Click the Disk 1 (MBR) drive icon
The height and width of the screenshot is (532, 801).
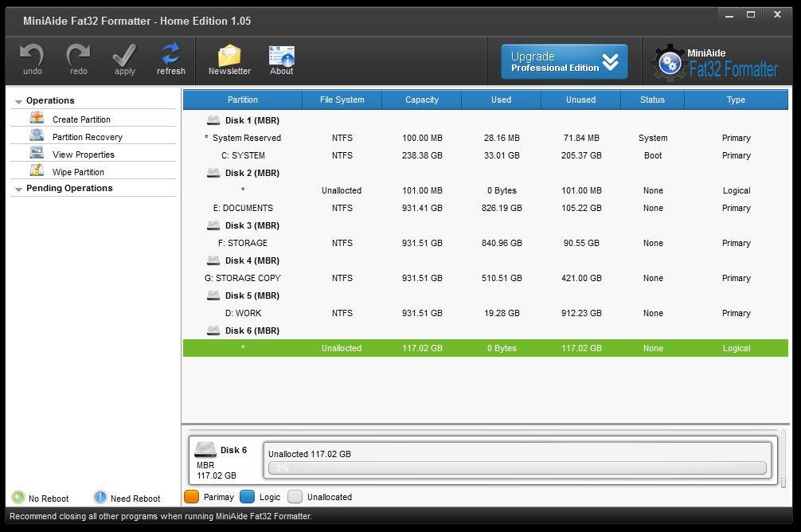pyautogui.click(x=213, y=120)
